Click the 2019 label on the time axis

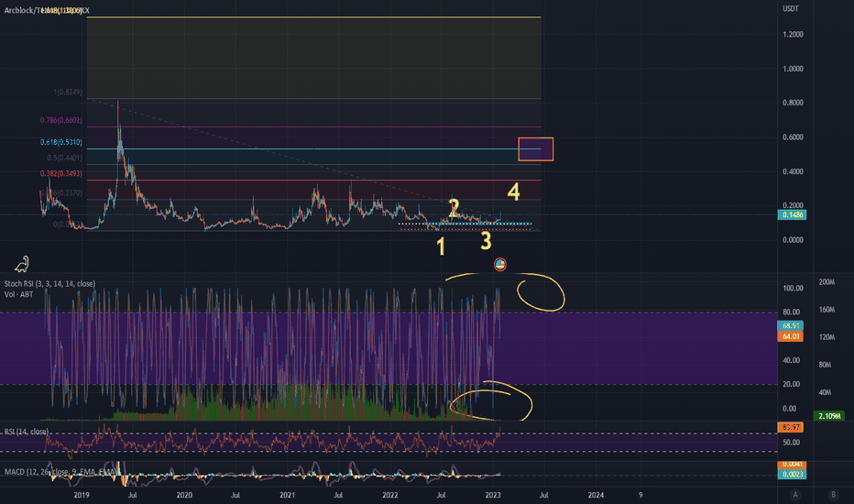pyautogui.click(x=82, y=495)
